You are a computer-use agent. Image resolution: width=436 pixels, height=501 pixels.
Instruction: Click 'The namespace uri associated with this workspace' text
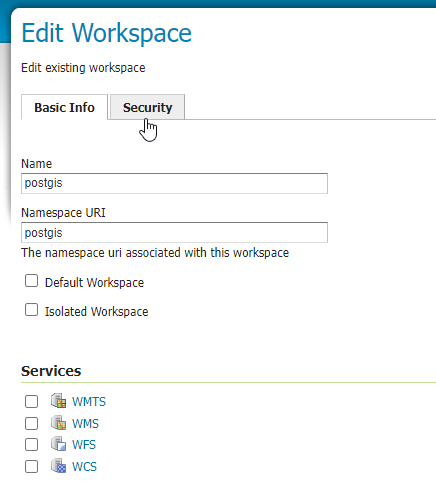(x=155, y=253)
